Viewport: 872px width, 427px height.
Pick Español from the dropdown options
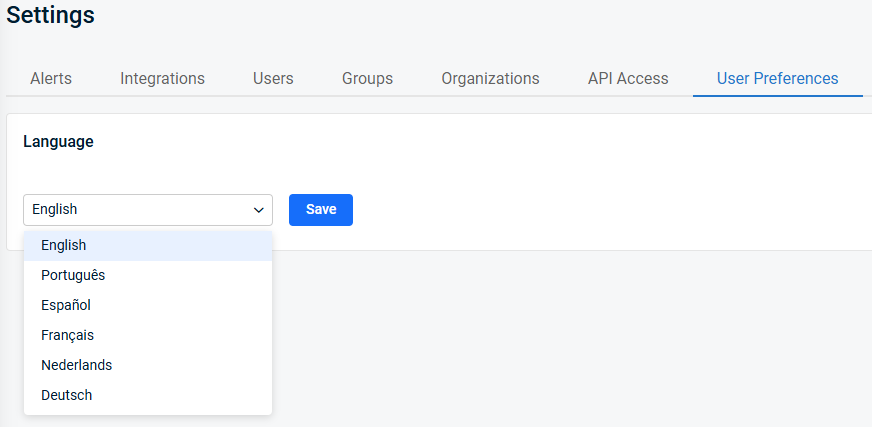tap(148, 305)
